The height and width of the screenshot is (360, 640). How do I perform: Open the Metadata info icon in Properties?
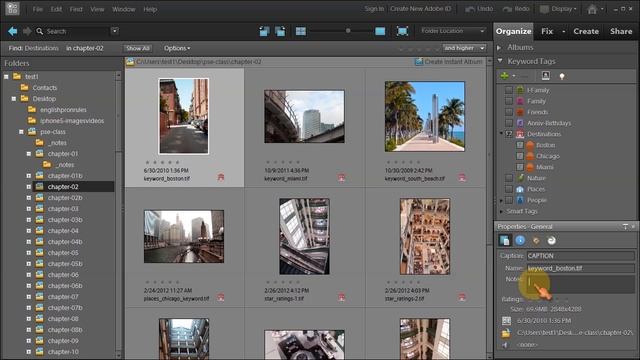coord(520,240)
